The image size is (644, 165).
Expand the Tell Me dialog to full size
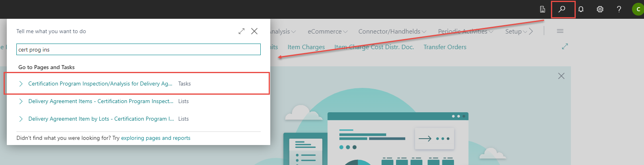(x=242, y=31)
